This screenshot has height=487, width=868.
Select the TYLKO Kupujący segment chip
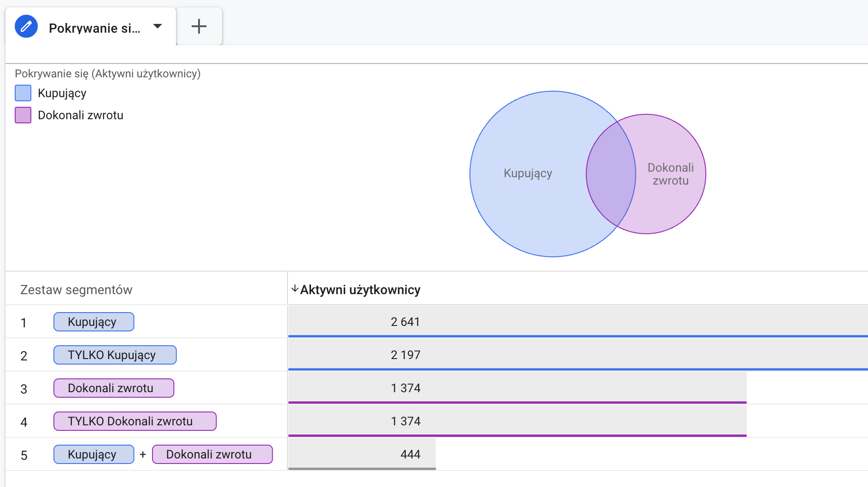pos(115,355)
